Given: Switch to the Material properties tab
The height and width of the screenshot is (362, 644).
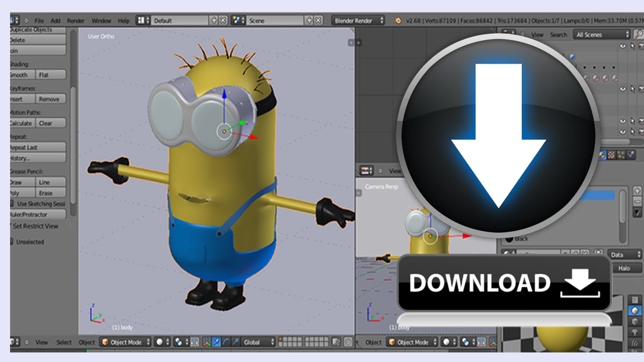Looking at the screenshot, I should 602,155.
